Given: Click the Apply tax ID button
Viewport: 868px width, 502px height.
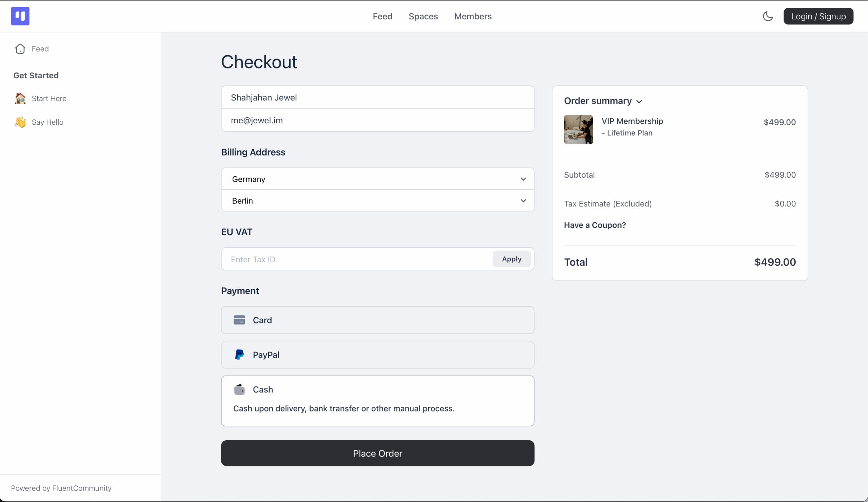Looking at the screenshot, I should tap(512, 259).
